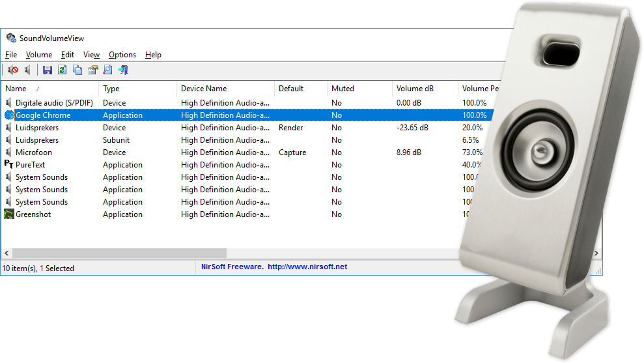The height and width of the screenshot is (363, 644).
Task: Select the Greenshot application row
Action: click(235, 214)
